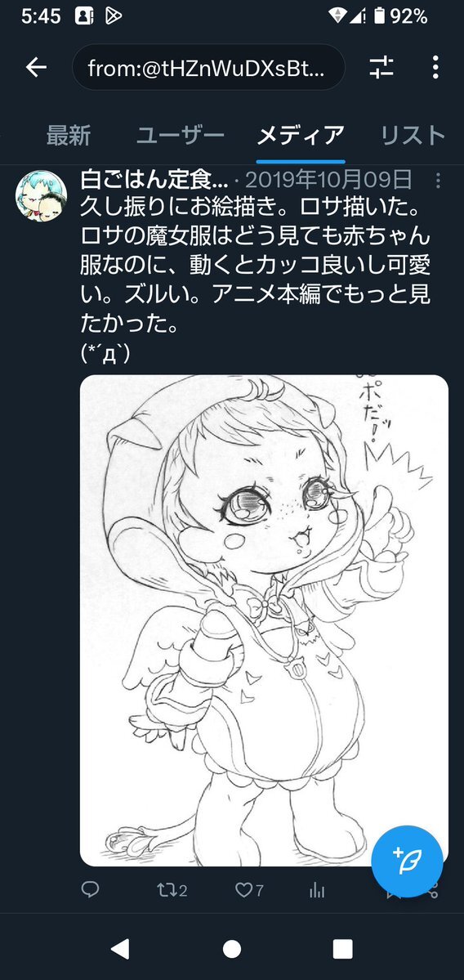
Task: Open the three-dot overflow menu at top
Action: pyautogui.click(x=435, y=67)
